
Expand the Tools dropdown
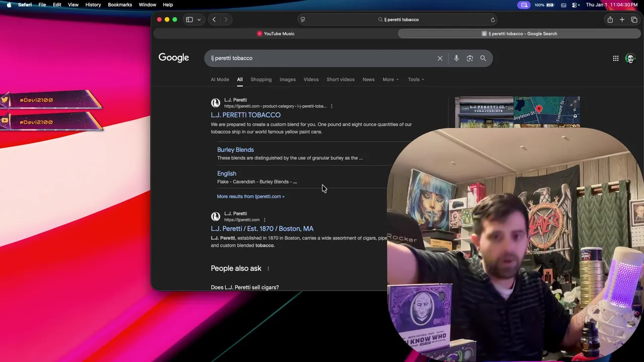click(x=416, y=79)
